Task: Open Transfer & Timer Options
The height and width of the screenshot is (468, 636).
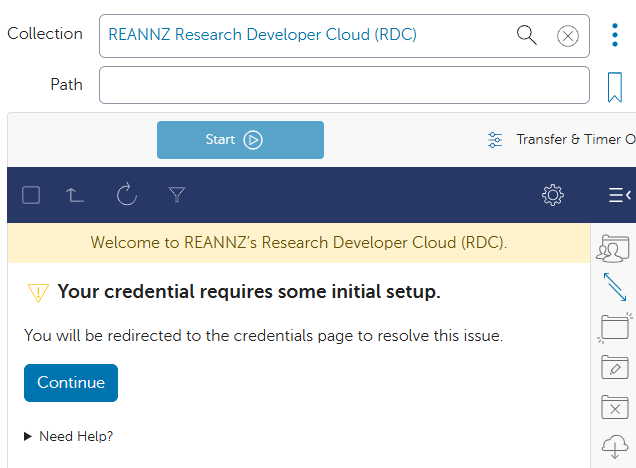Action: pos(561,140)
